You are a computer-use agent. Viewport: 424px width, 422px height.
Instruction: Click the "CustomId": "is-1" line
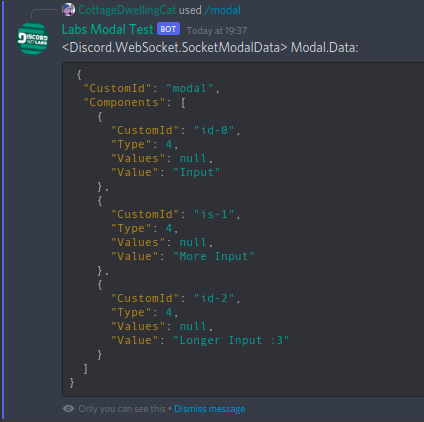176,214
